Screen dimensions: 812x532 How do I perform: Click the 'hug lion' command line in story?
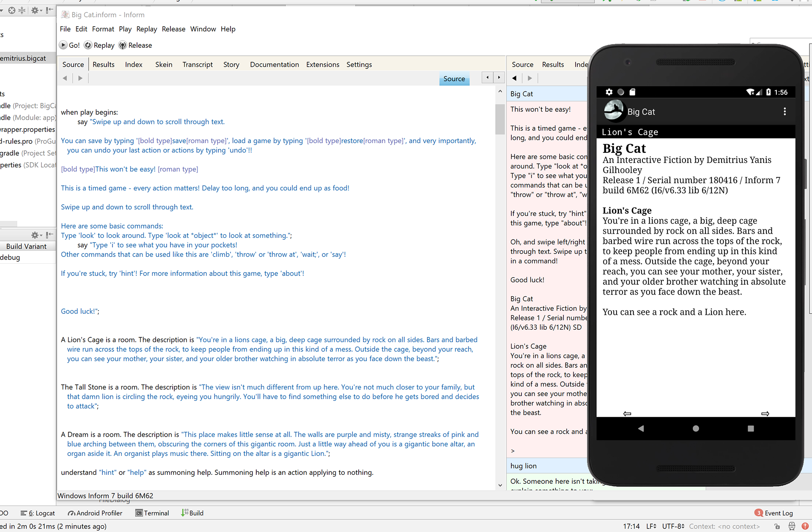pyautogui.click(x=524, y=466)
